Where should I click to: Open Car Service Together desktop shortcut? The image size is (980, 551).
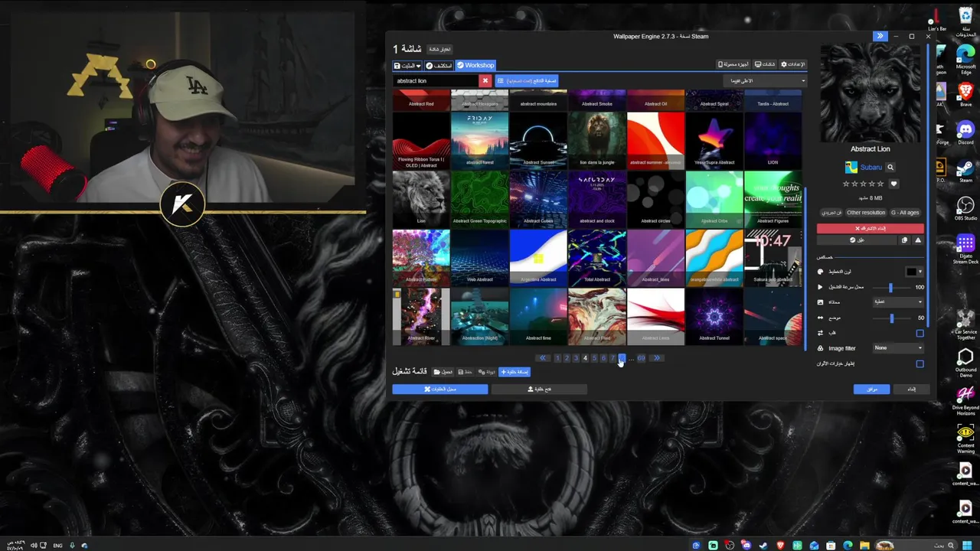pos(965,324)
